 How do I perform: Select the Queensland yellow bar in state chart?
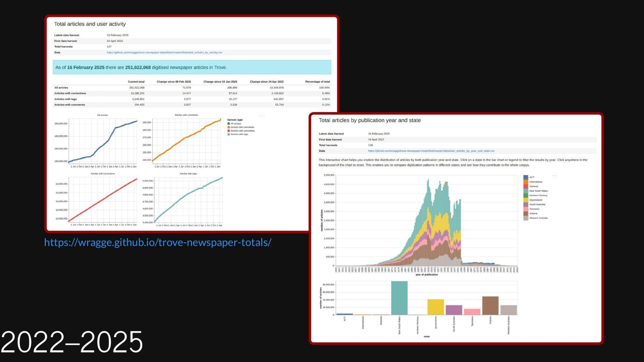pyautogui.click(x=436, y=307)
